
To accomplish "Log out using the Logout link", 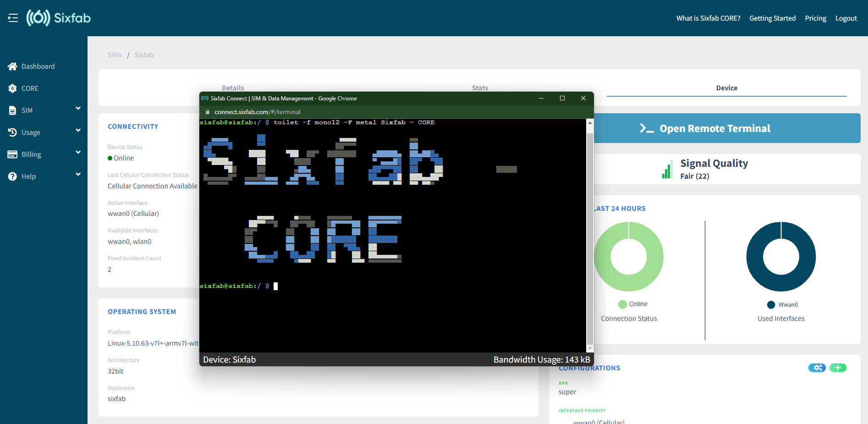I will click(x=846, y=18).
